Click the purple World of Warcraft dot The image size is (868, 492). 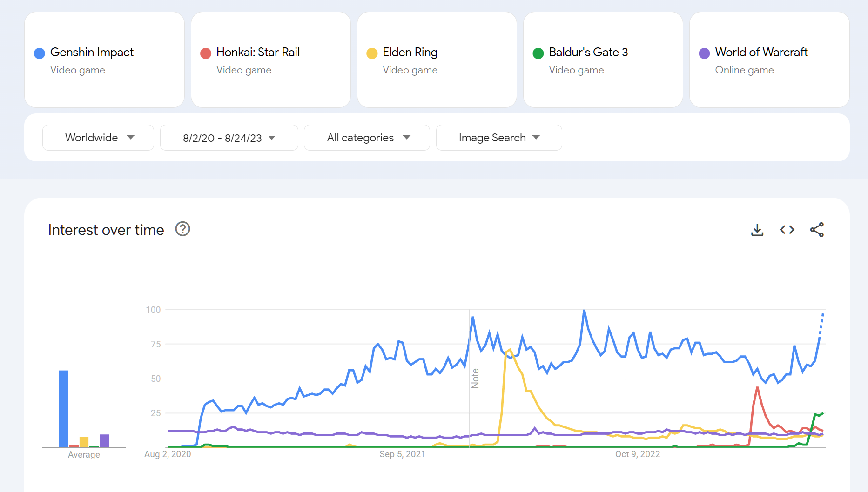point(704,53)
